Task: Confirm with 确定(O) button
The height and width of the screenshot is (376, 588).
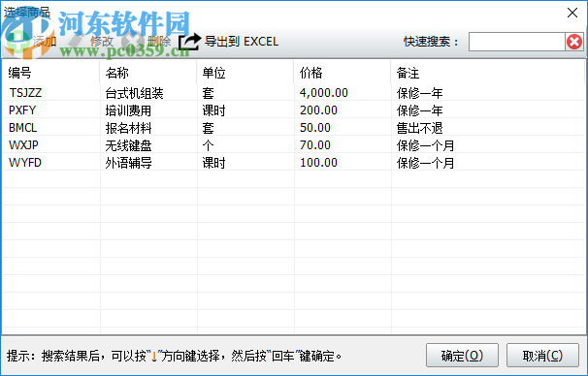Action: click(x=462, y=355)
